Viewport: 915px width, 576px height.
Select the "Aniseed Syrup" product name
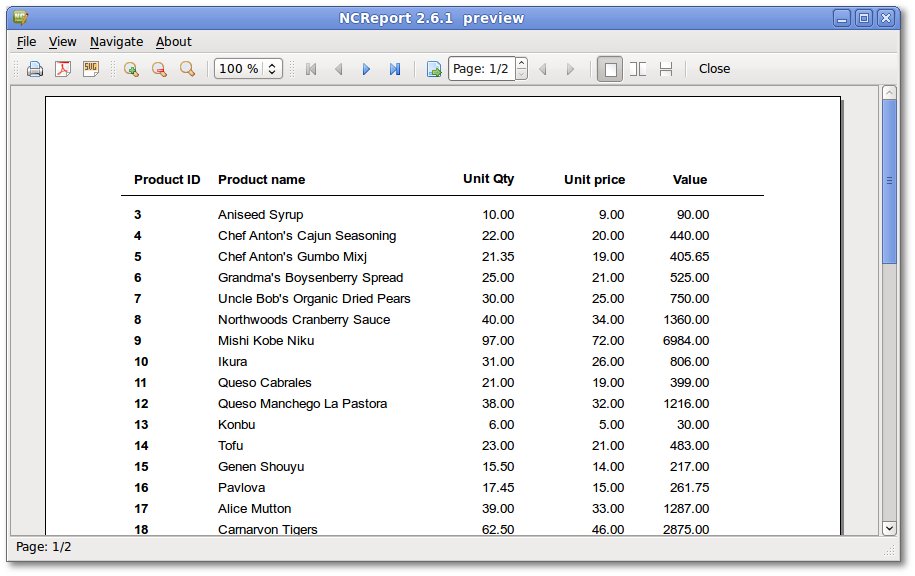click(260, 215)
